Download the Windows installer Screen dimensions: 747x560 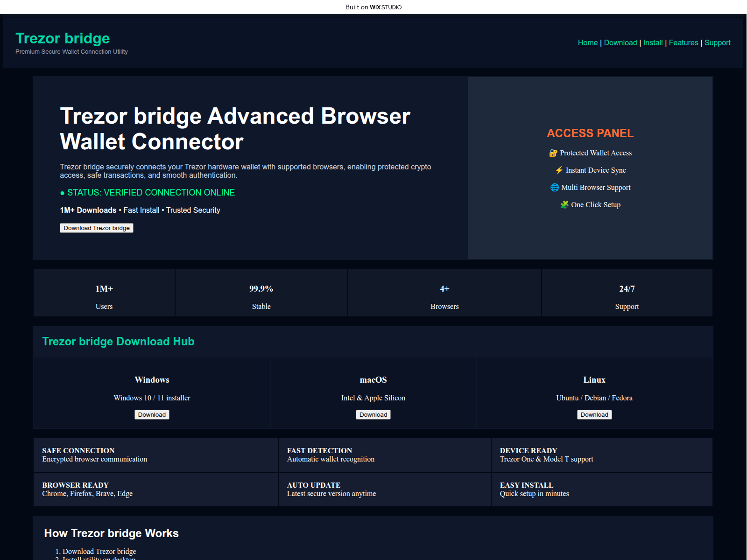(x=152, y=414)
